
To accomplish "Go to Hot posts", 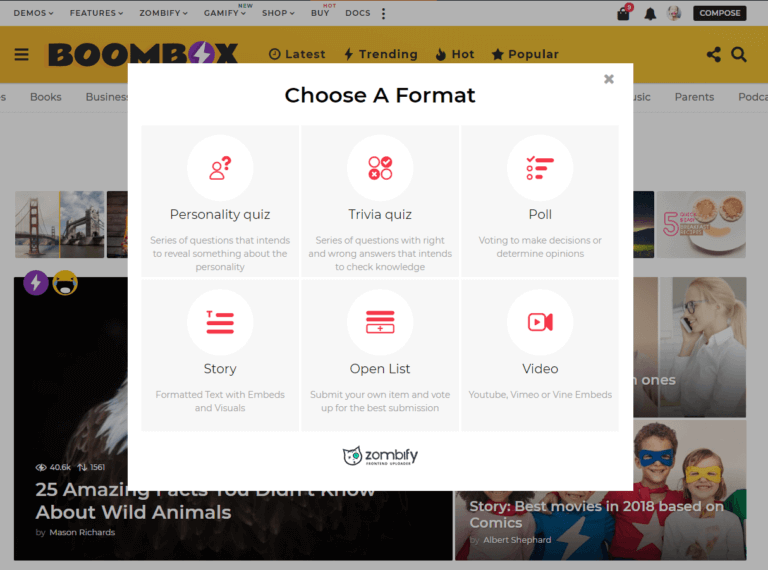I will tap(455, 54).
